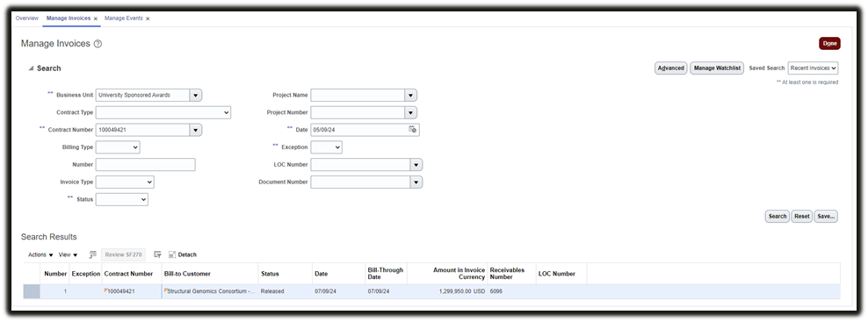Click the Bill-to Customer column header
Screen dimensions: 868x322
pyautogui.click(x=210, y=274)
